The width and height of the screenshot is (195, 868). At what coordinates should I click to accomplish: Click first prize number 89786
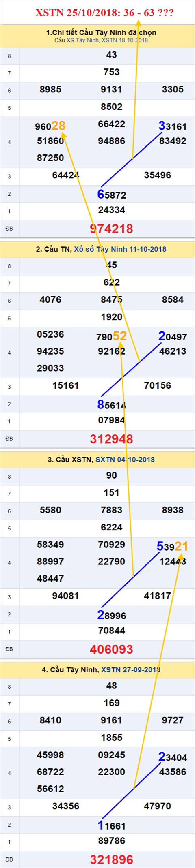pos(111,841)
